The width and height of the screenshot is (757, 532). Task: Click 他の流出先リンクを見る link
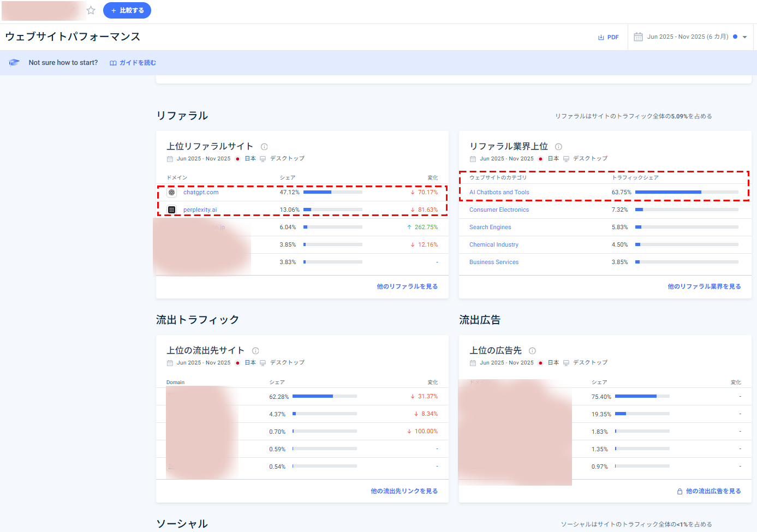point(404,491)
